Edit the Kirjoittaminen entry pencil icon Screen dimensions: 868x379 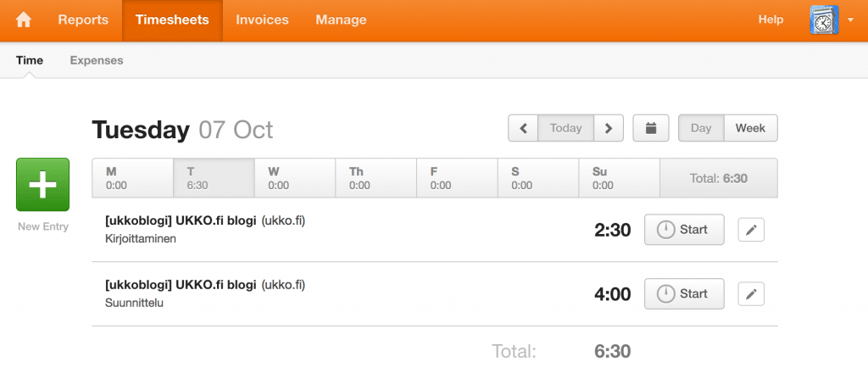tap(751, 230)
